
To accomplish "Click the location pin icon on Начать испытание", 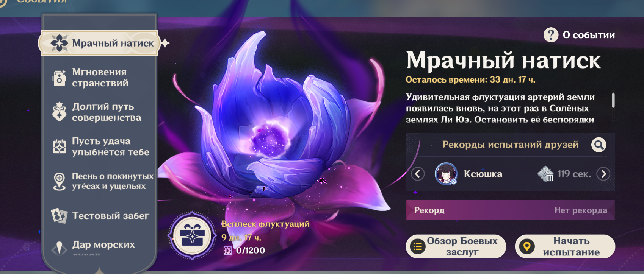I will pos(526,247).
